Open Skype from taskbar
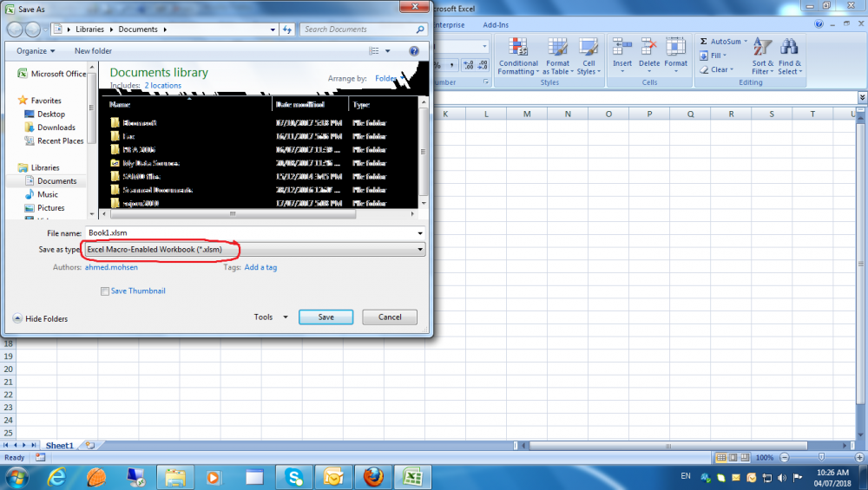The height and width of the screenshot is (490, 868). click(294, 477)
